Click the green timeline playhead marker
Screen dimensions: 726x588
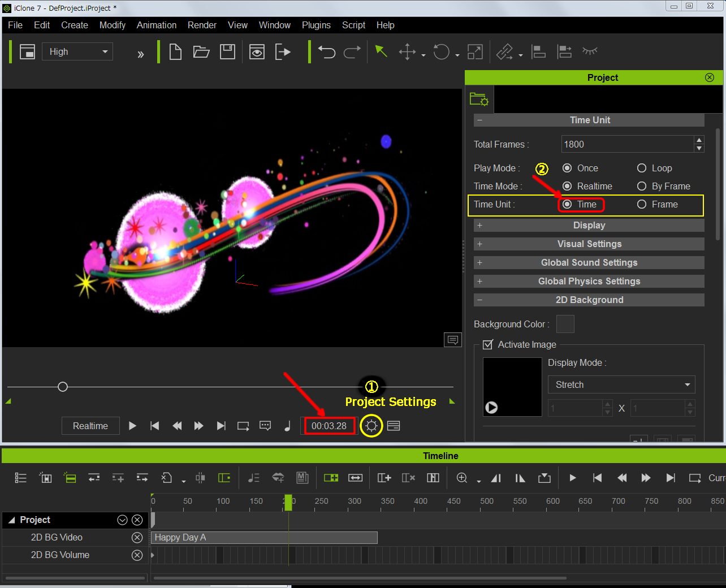click(x=288, y=502)
